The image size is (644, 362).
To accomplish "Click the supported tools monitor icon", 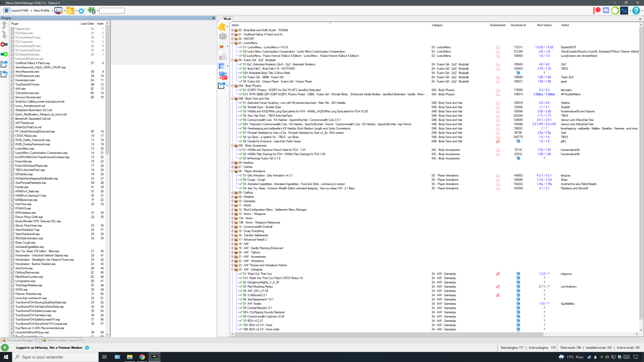I will [x=58, y=10].
